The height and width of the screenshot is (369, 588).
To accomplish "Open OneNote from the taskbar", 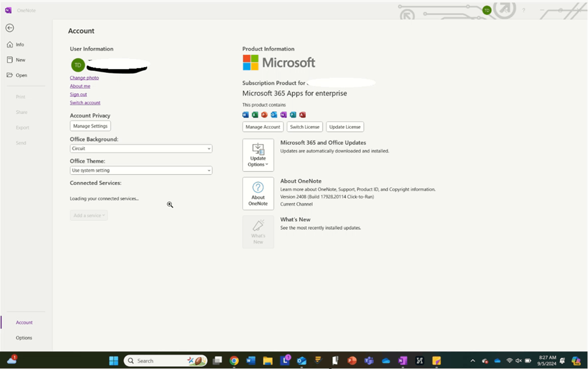I will click(402, 360).
